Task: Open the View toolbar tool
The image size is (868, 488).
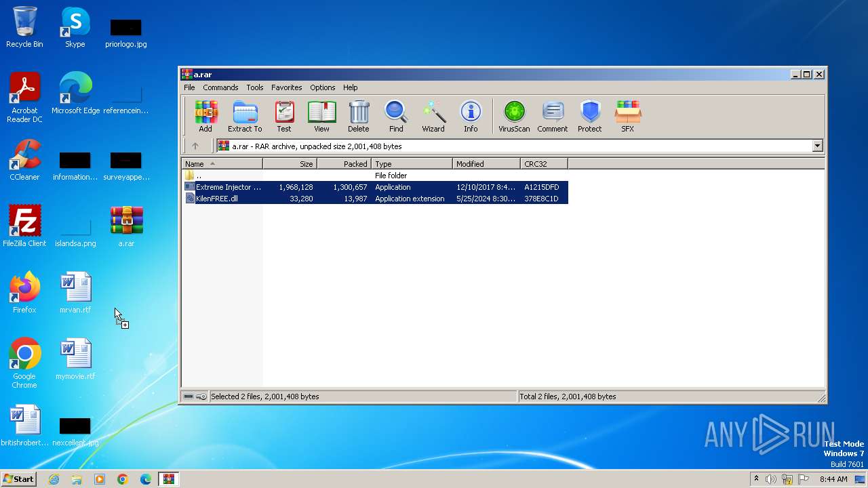Action: point(321,117)
